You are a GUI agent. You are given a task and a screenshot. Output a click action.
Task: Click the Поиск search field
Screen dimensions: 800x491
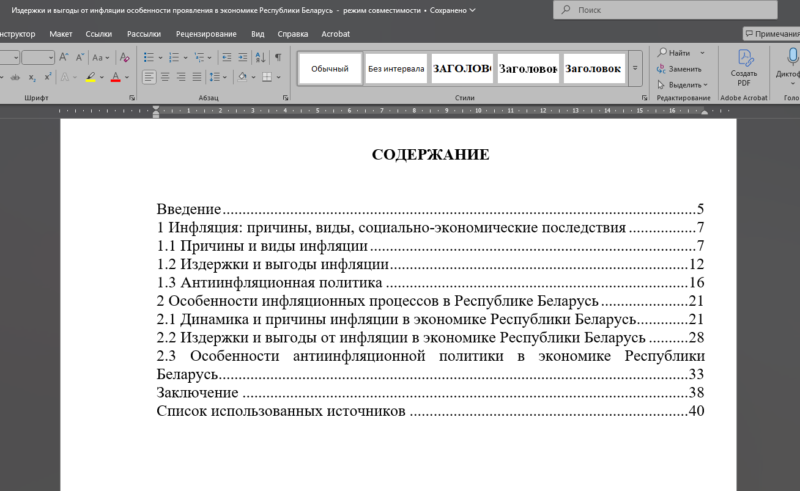click(665, 10)
